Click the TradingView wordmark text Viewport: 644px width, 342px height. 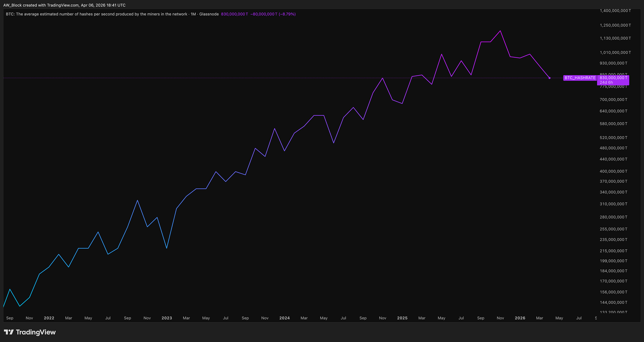click(36, 332)
